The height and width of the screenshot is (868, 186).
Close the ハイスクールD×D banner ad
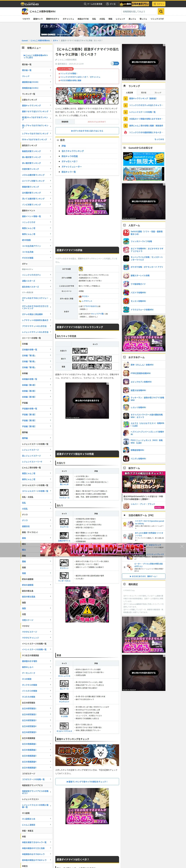coord(182,546)
